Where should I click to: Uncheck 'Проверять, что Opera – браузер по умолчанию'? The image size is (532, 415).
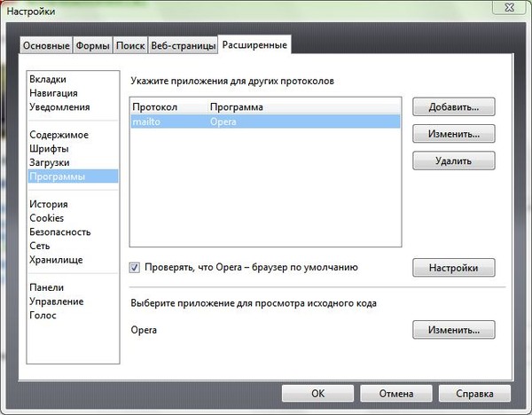tap(135, 268)
